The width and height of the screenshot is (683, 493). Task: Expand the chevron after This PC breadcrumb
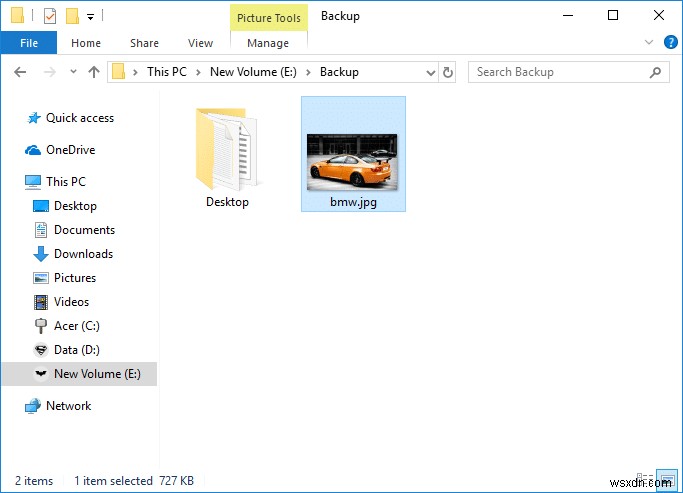[x=198, y=72]
